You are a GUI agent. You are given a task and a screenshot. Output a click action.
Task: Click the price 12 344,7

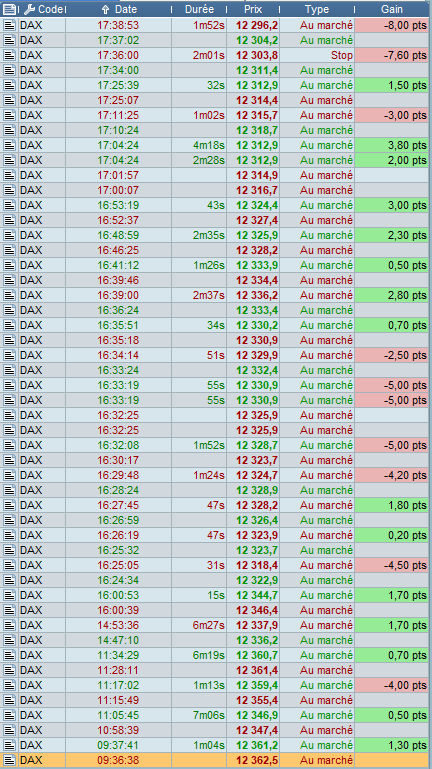[257, 595]
